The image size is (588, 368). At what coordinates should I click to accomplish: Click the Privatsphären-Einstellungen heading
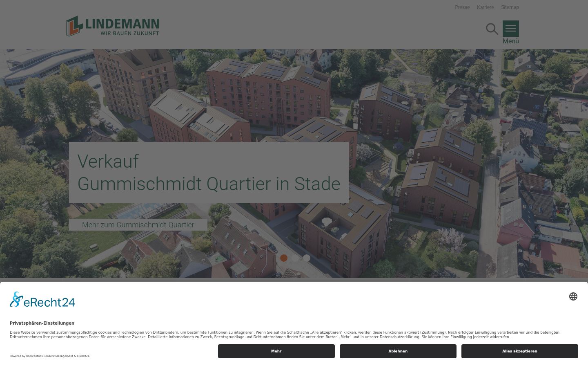(42, 323)
